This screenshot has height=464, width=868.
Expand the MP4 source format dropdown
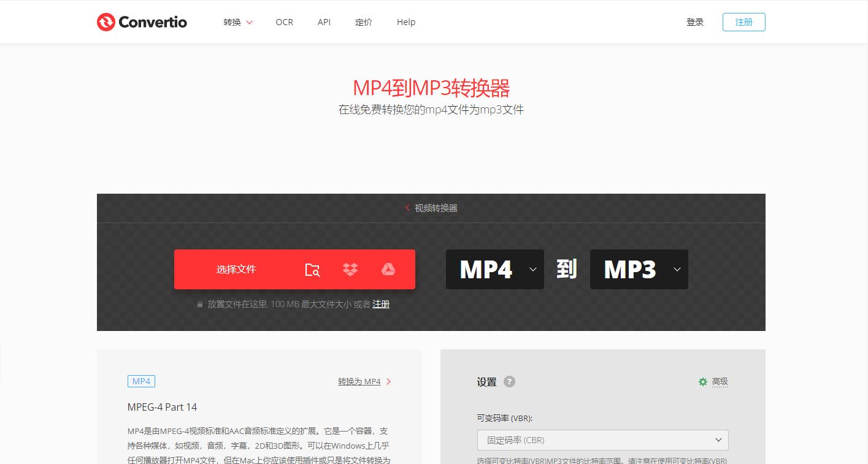[x=495, y=269]
